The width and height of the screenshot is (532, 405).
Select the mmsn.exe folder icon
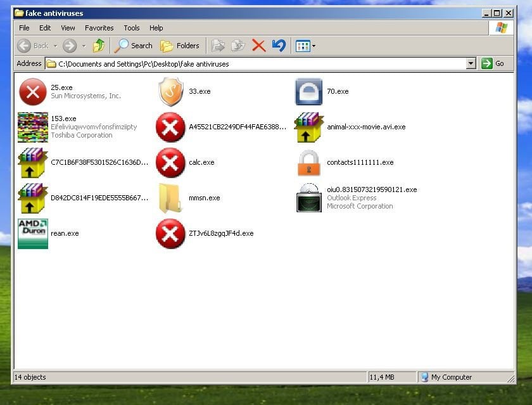(x=170, y=198)
